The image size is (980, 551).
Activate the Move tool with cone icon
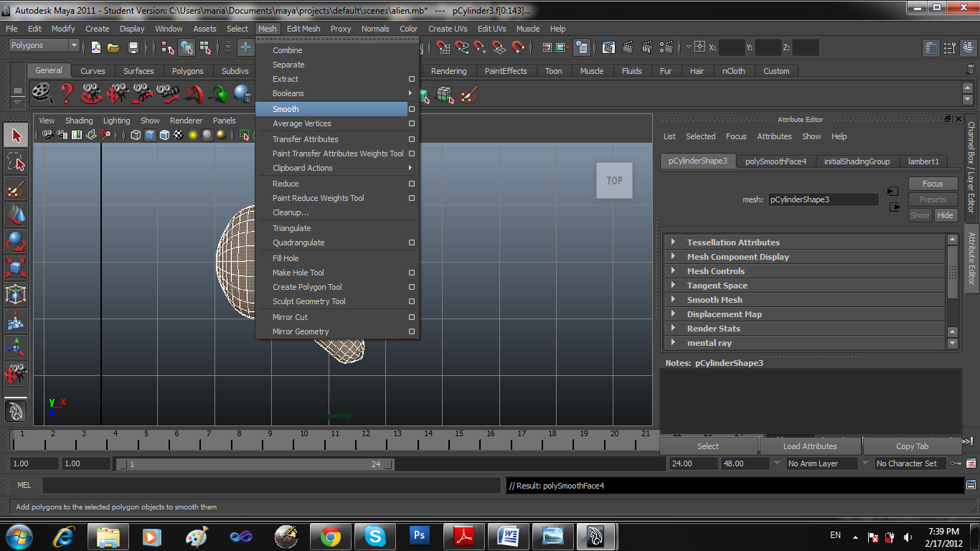click(x=16, y=215)
